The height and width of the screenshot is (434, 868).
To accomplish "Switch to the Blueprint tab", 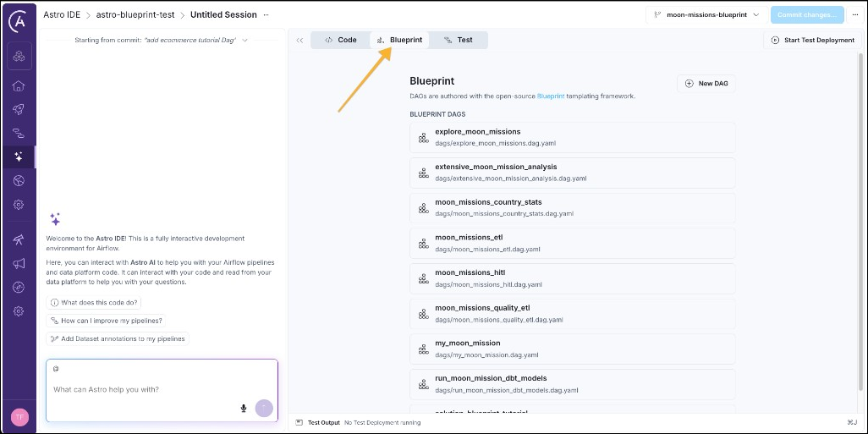I will (399, 40).
